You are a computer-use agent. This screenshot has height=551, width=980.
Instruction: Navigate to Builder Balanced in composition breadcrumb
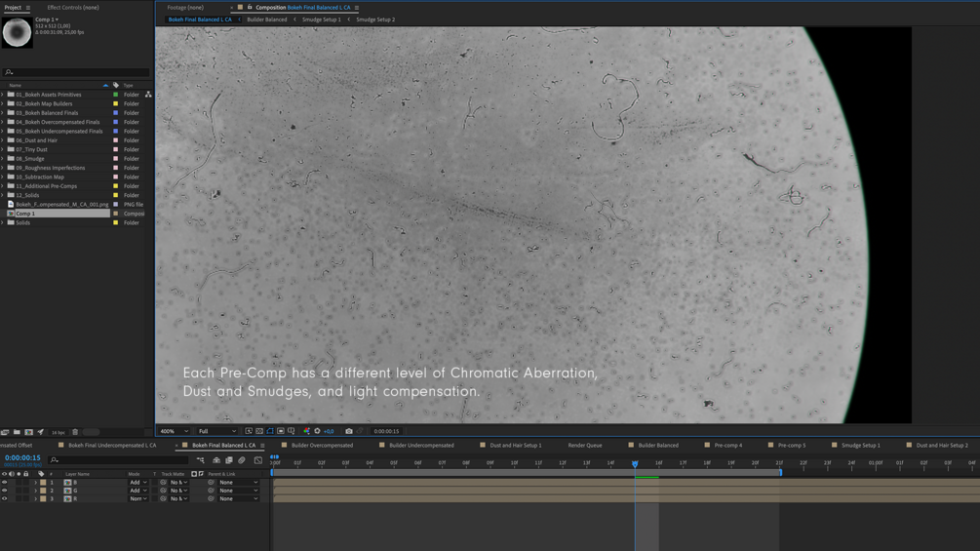click(267, 20)
